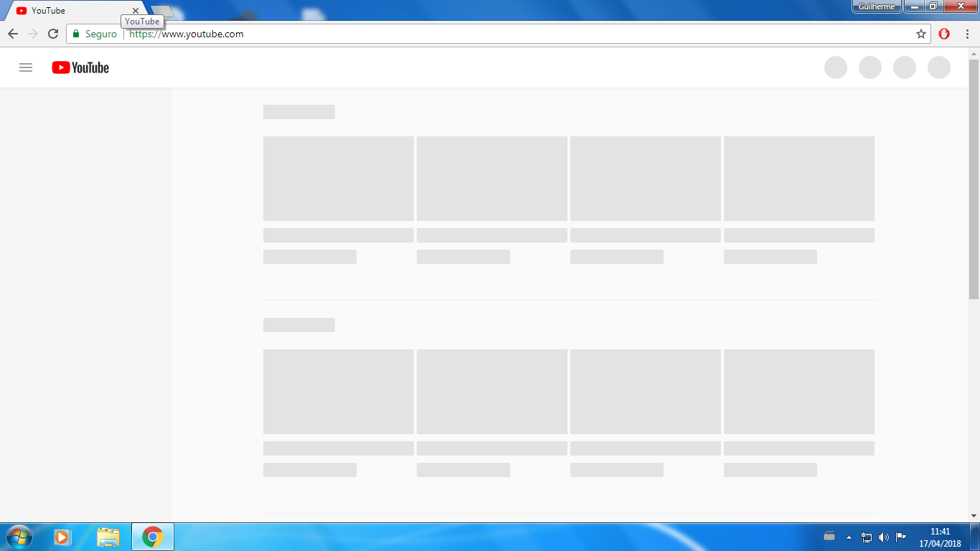980x551 pixels.
Task: Click the page scrollbar down arrow
Action: [974, 515]
